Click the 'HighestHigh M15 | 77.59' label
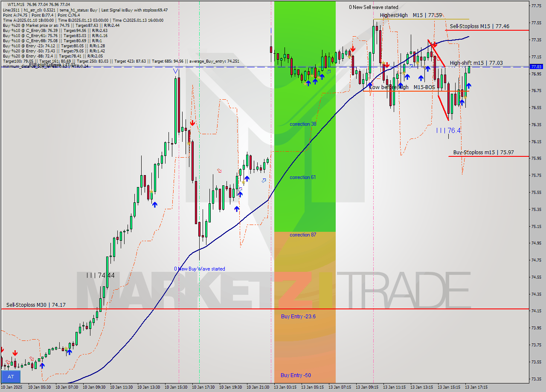Viewport: 546px width, 392px height. tap(411, 15)
